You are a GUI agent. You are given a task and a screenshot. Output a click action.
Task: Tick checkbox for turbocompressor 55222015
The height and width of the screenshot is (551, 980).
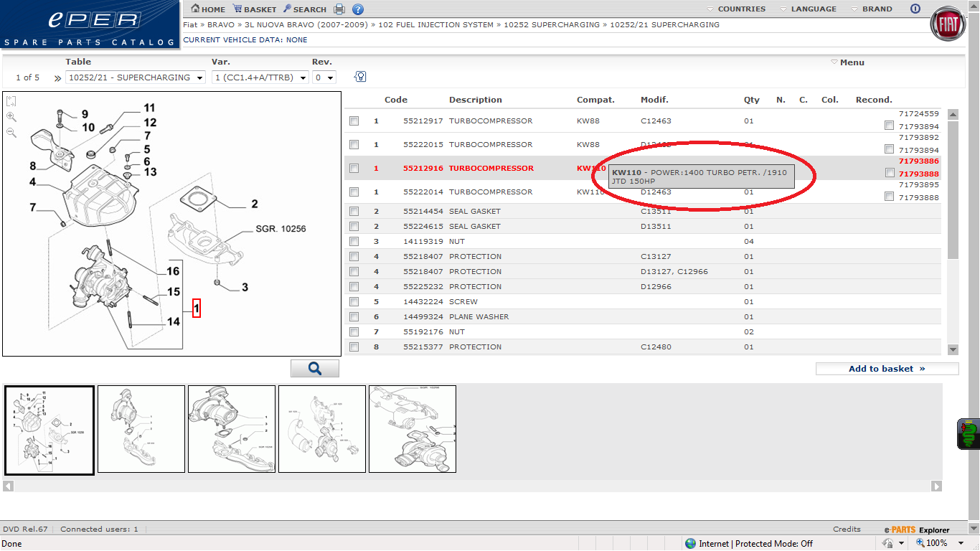coord(354,145)
